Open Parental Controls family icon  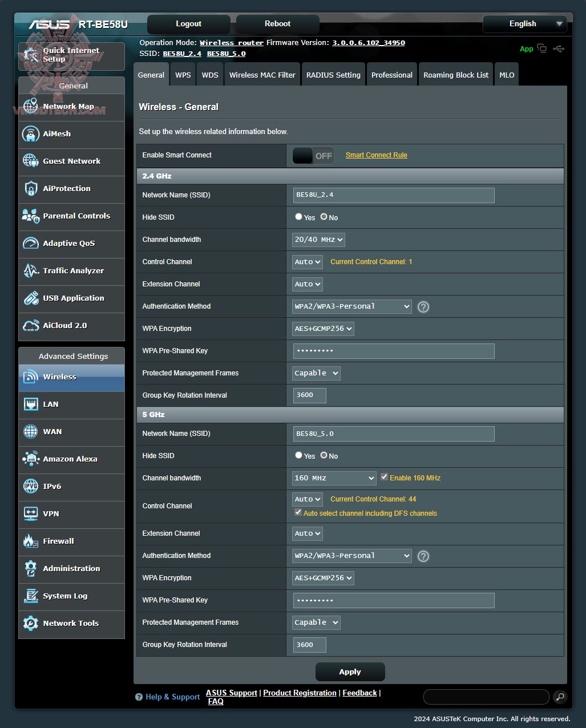click(31, 216)
